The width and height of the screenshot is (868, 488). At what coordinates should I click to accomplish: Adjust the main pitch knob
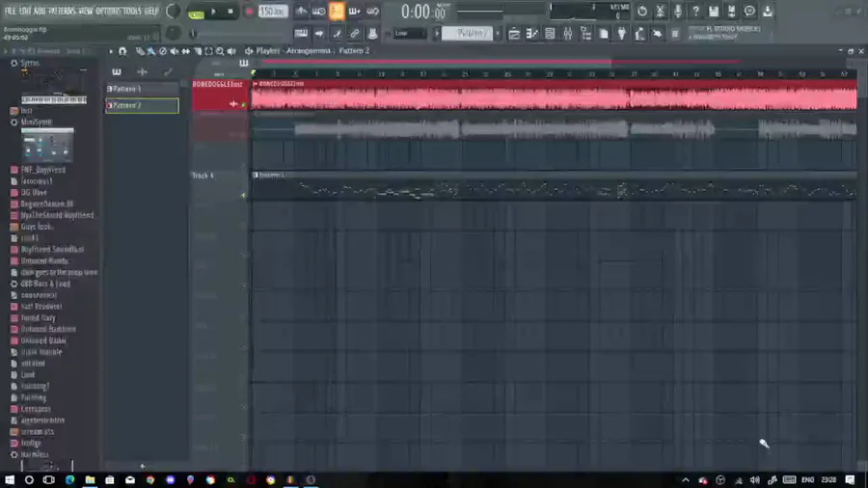(173, 33)
